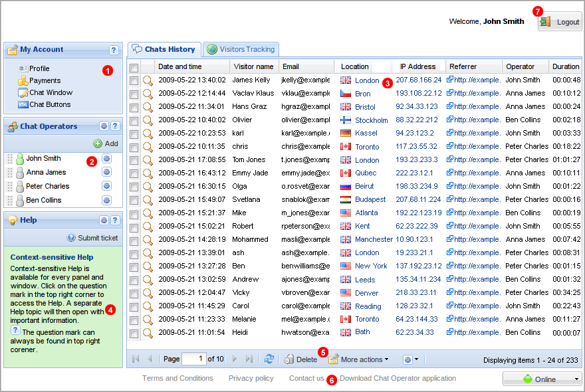Viewport: 585px width, 392px height.
Task: Open help for Chat Operators panel
Action: coord(115,126)
